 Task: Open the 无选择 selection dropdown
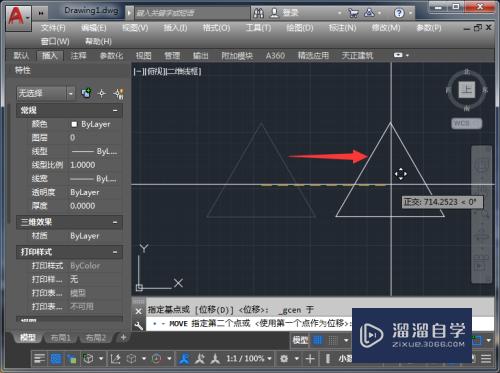click(46, 94)
